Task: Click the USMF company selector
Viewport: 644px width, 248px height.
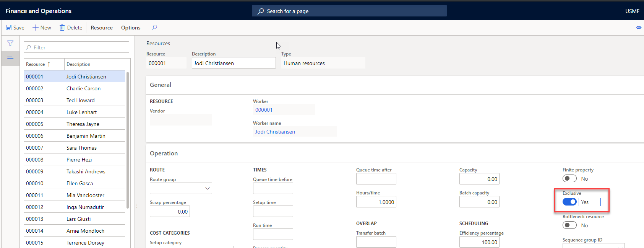Action: click(632, 11)
